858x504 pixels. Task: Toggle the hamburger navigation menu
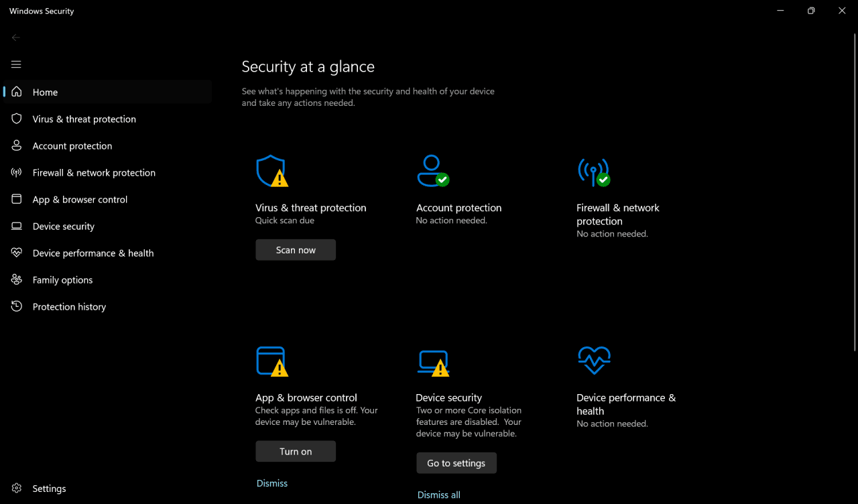[16, 64]
